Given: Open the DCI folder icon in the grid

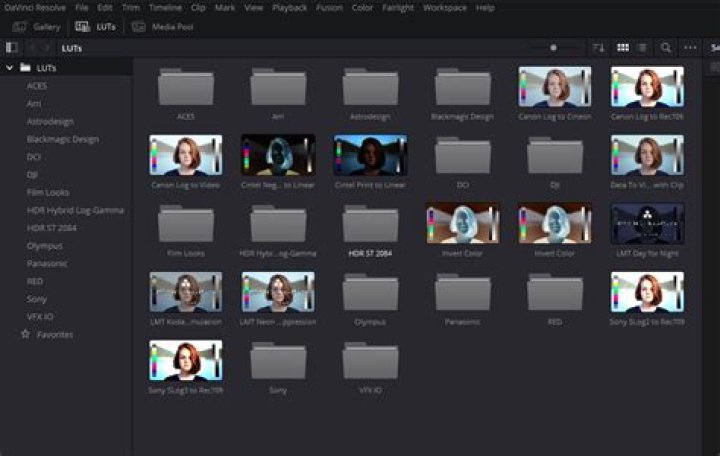Looking at the screenshot, I should click(463, 155).
